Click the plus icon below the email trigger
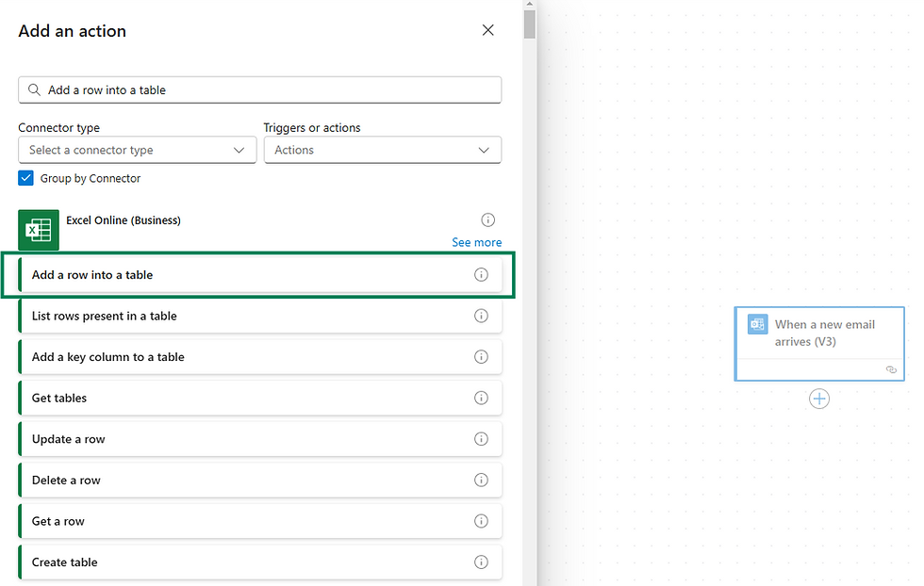This screenshot has height=586, width=924. [819, 399]
